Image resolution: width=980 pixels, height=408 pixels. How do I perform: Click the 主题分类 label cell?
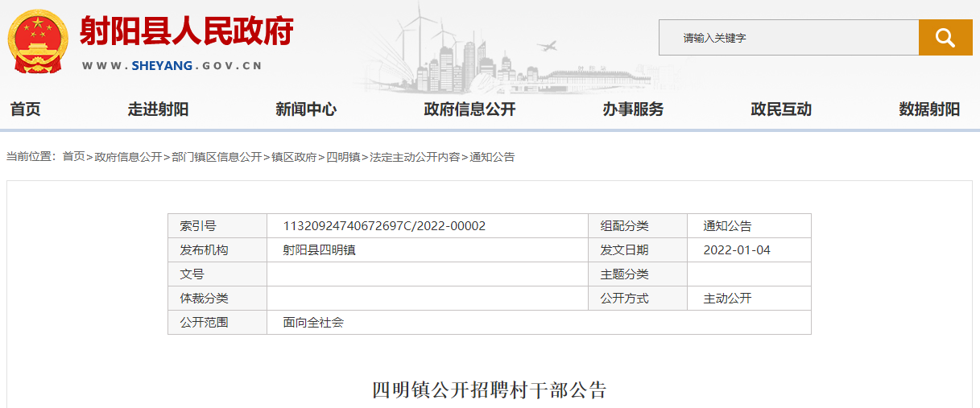(638, 274)
